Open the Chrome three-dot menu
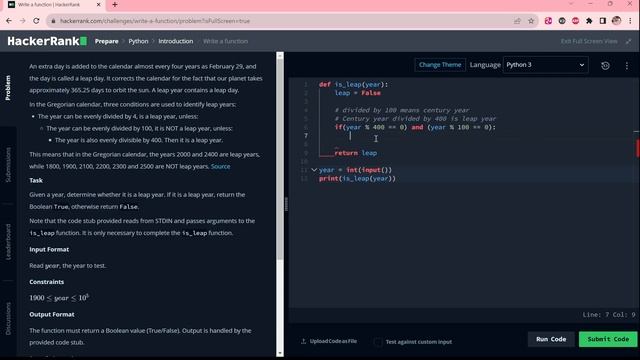 coord(630,21)
